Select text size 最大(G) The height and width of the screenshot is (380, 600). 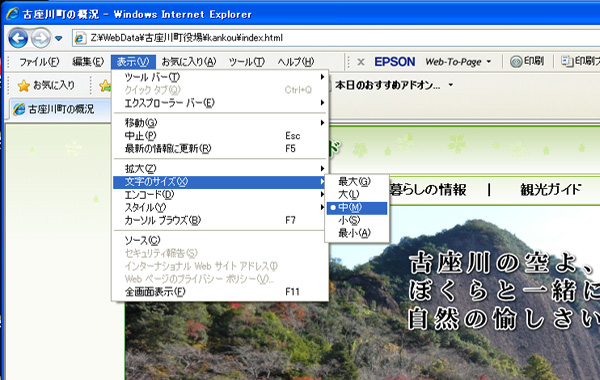[x=357, y=181]
